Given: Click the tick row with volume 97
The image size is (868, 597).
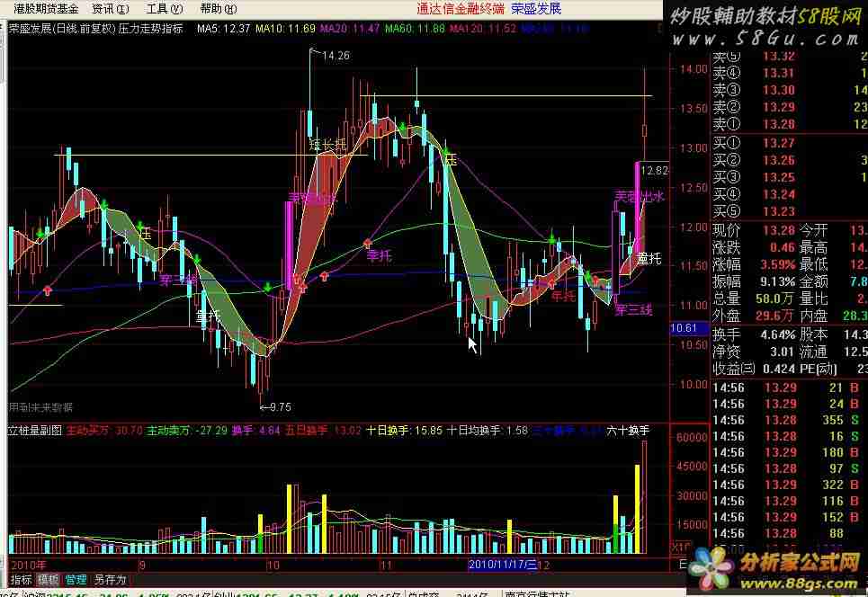Looking at the screenshot, I should (x=787, y=469).
